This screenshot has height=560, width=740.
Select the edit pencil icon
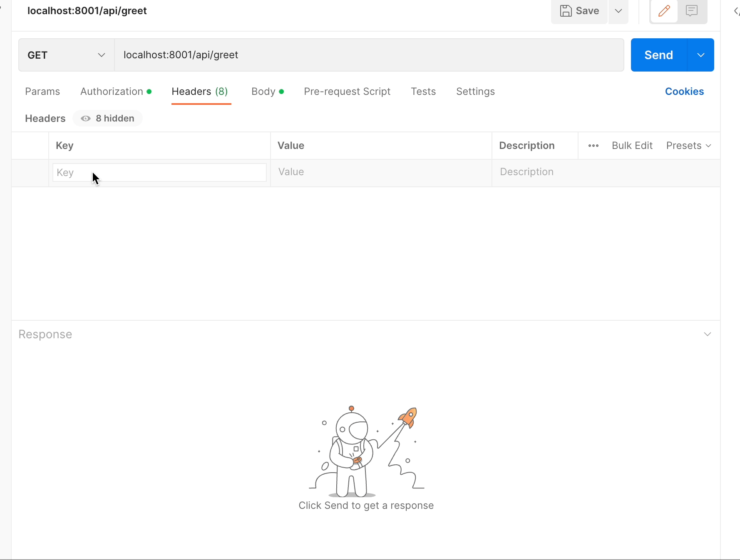(x=664, y=11)
